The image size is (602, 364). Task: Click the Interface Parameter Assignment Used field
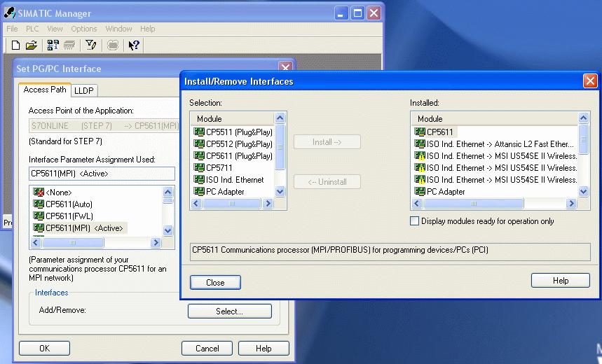(x=102, y=174)
